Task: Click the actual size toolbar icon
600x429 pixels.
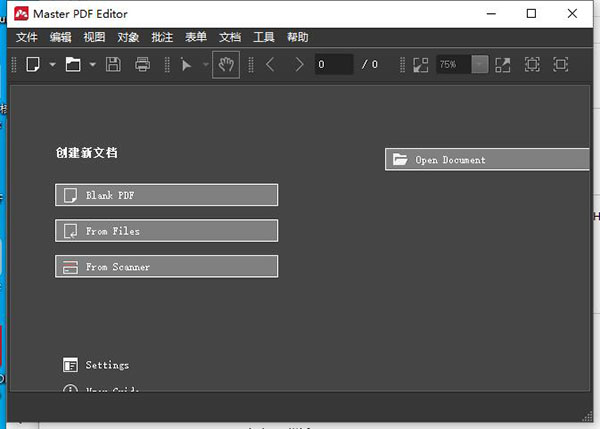Action: (x=561, y=64)
